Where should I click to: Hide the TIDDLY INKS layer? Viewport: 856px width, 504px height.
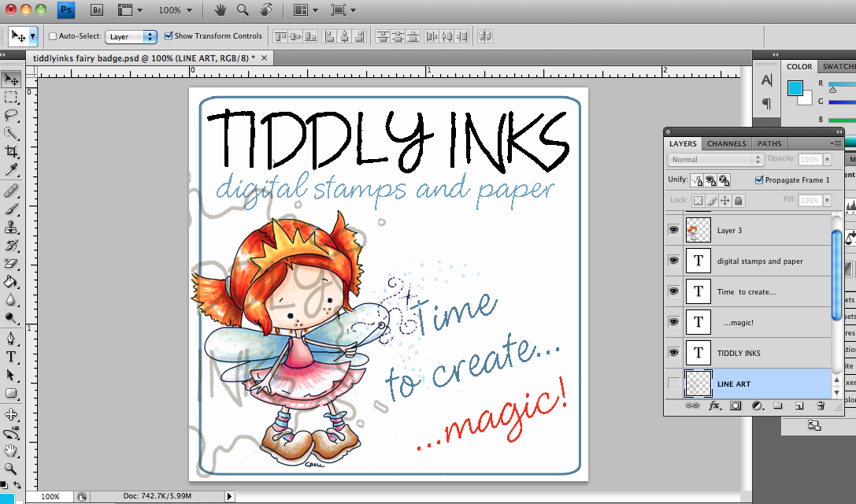[x=673, y=352]
